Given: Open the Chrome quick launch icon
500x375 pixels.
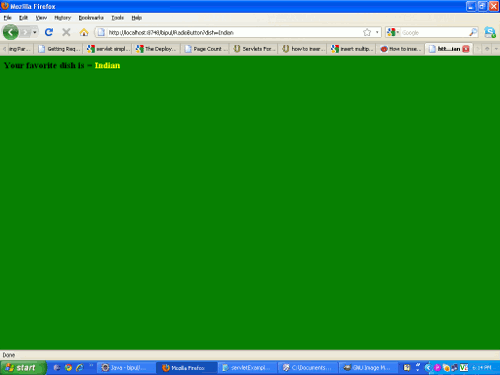Looking at the screenshot, I should pos(68,368).
